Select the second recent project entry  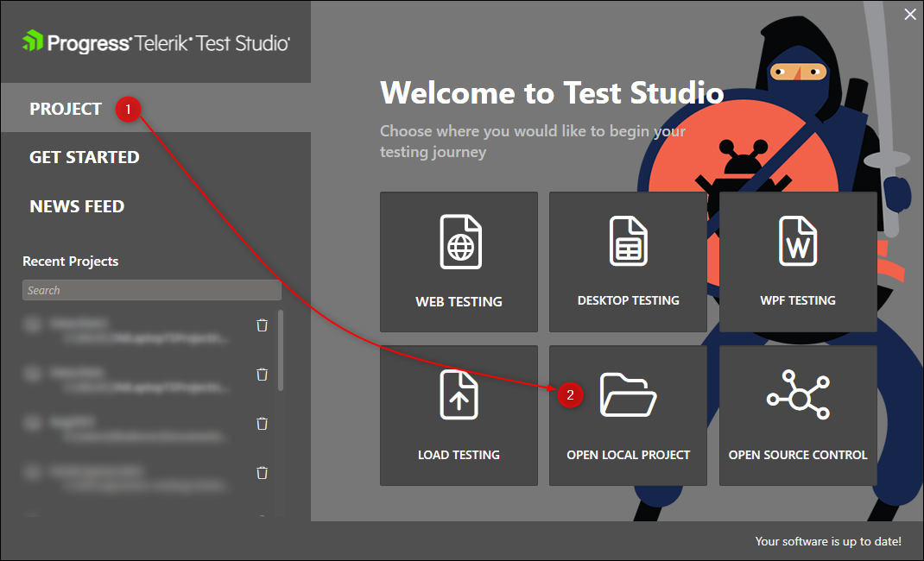coord(130,379)
